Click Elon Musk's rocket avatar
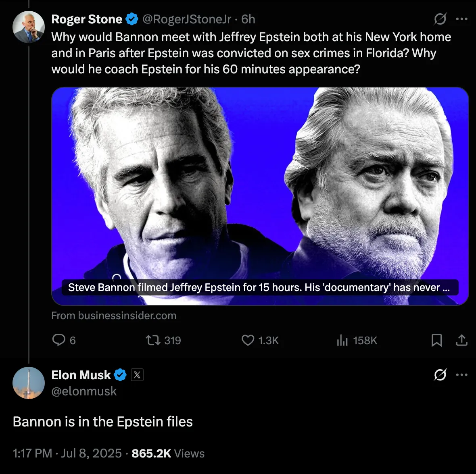Image resolution: width=476 pixels, height=474 pixels. tap(29, 383)
